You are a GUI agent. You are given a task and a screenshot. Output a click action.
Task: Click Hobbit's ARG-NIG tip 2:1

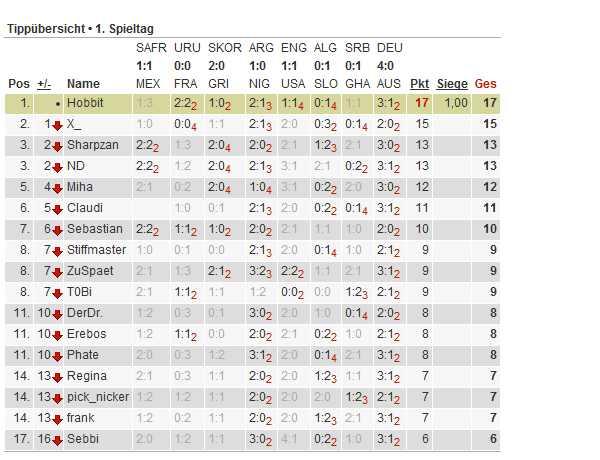pos(257,103)
